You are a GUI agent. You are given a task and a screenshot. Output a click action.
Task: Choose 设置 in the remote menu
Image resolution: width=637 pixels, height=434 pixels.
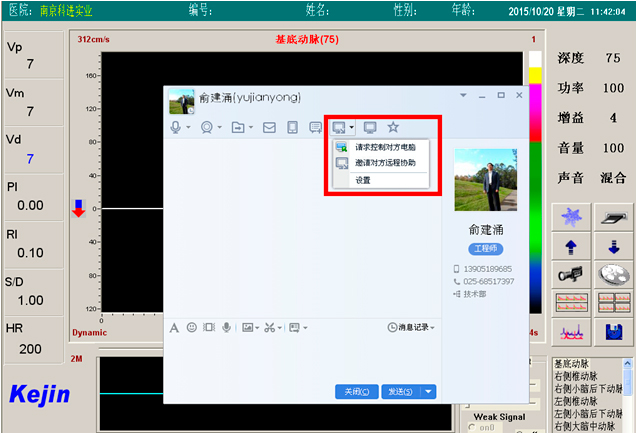pyautogui.click(x=381, y=180)
